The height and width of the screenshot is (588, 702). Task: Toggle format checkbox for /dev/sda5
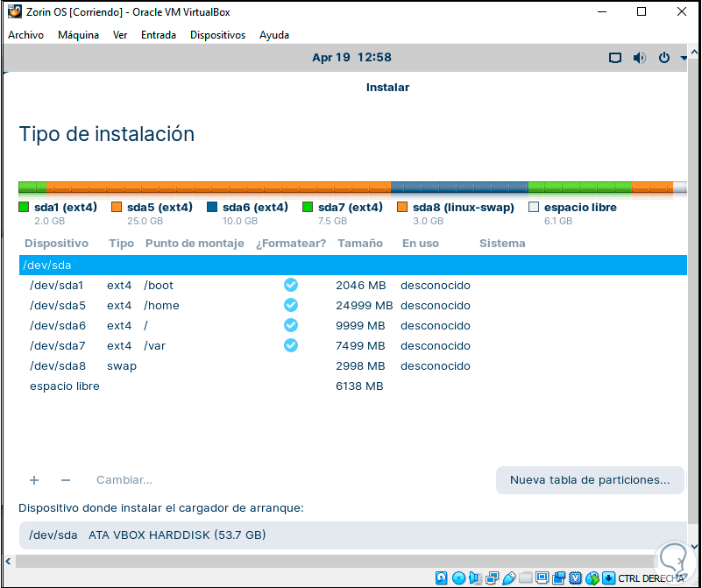[x=291, y=305]
